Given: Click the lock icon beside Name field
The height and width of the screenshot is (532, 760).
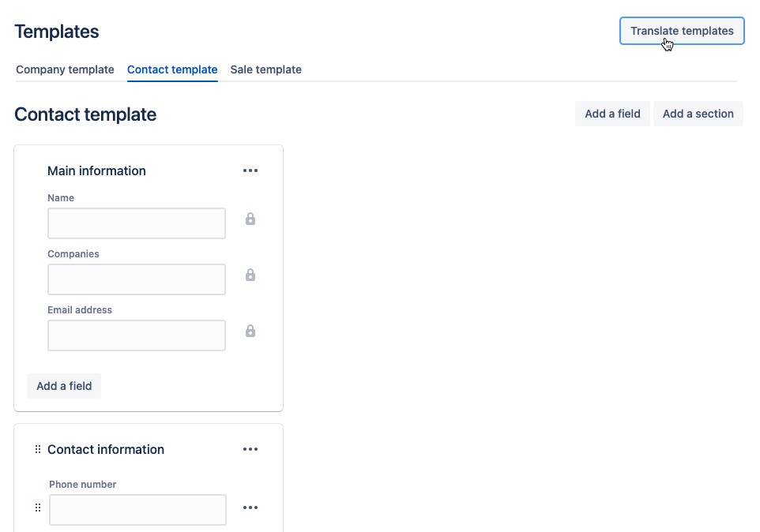Looking at the screenshot, I should pyautogui.click(x=250, y=219).
